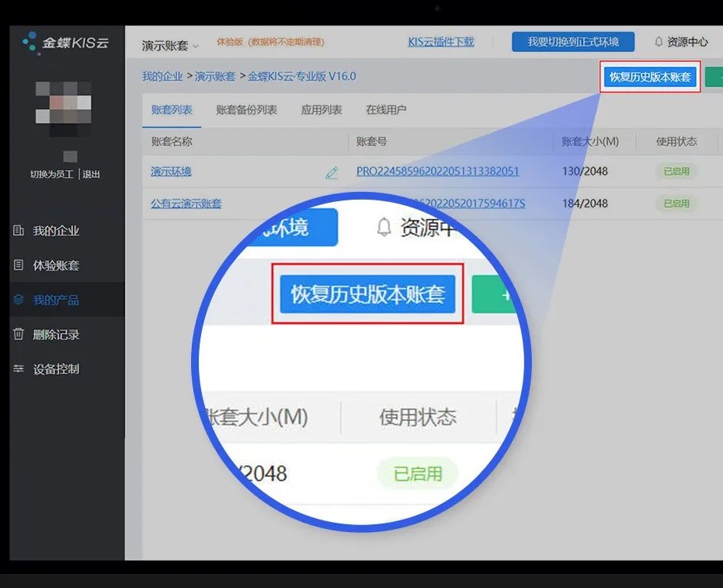This screenshot has height=588, width=723.
Task: Click the 恢复历史版本账套 button at top right
Action: [650, 77]
